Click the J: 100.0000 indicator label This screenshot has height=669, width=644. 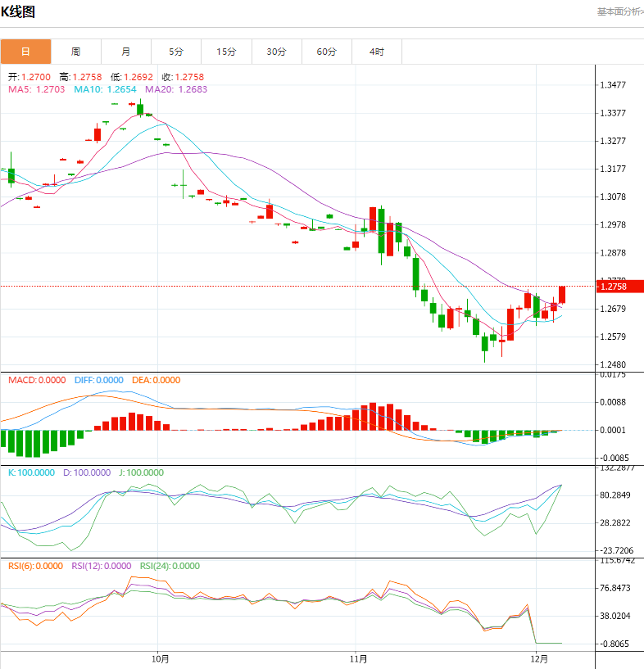[141, 472]
